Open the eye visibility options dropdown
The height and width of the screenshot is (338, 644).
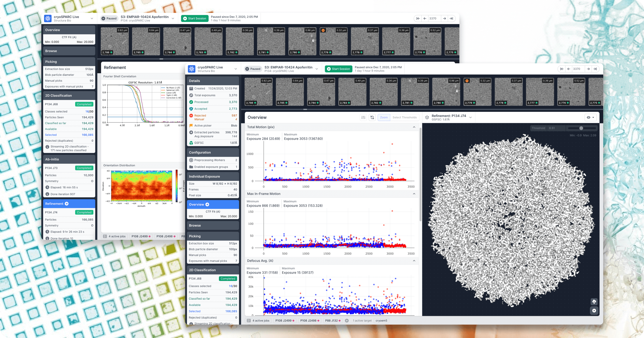[x=591, y=117]
